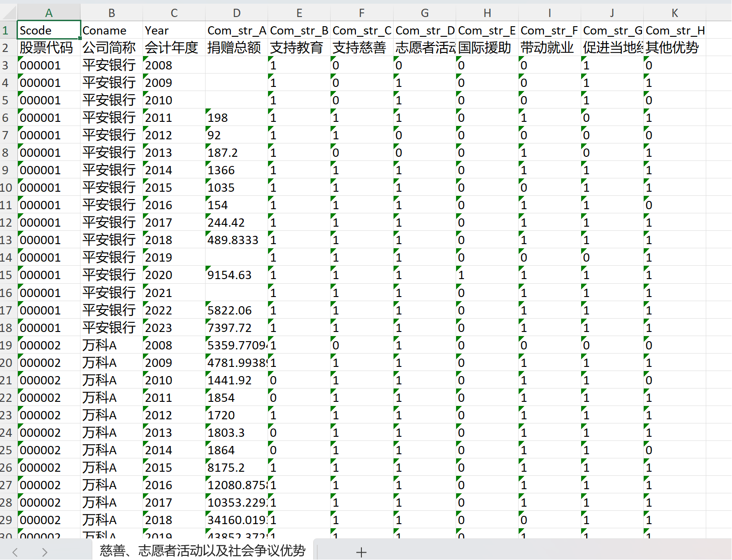
Task: Select column D by its header
Action: pyautogui.click(x=237, y=13)
